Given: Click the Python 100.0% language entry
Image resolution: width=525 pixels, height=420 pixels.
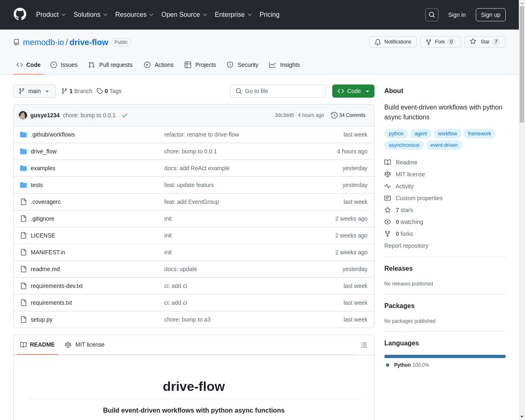Looking at the screenshot, I should coord(407,365).
